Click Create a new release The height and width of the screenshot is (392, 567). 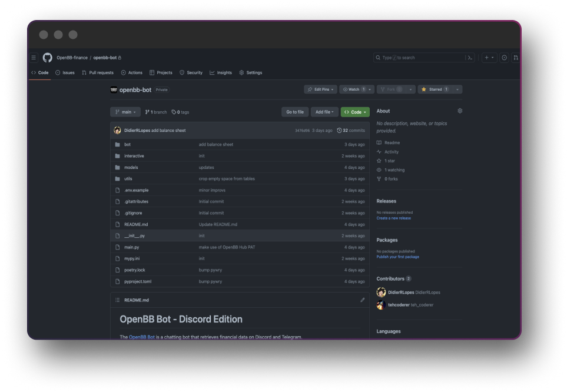[x=393, y=218]
